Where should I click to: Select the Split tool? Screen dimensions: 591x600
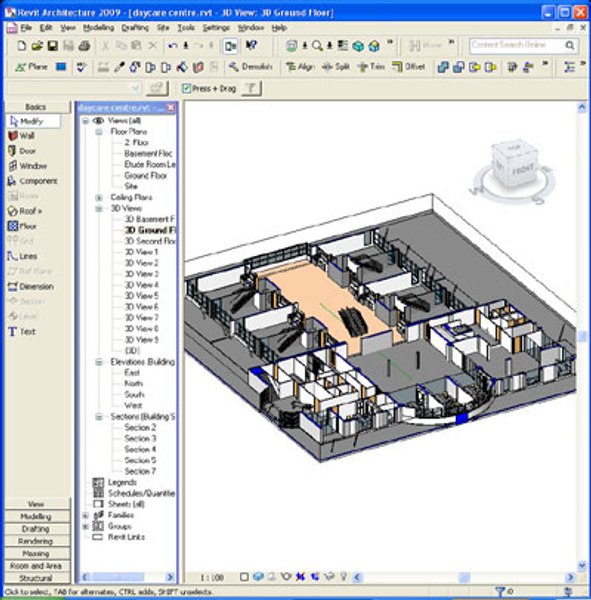tap(336, 67)
